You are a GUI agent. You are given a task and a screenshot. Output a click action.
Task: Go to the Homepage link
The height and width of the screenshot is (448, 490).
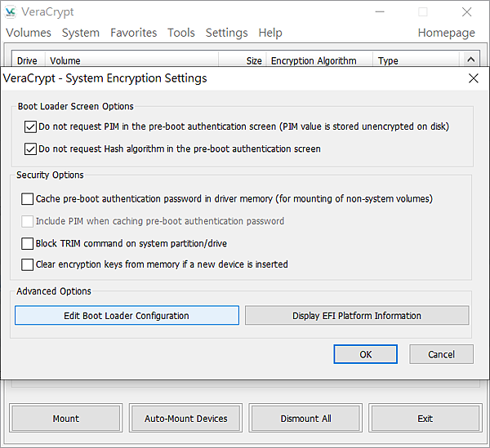pos(446,33)
